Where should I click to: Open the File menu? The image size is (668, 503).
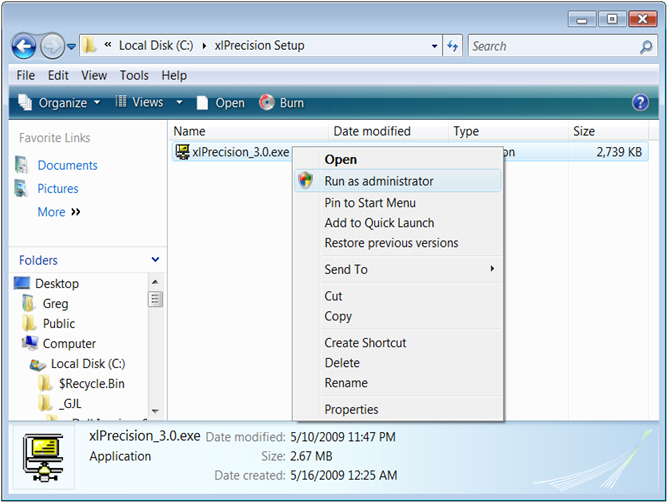click(x=26, y=75)
